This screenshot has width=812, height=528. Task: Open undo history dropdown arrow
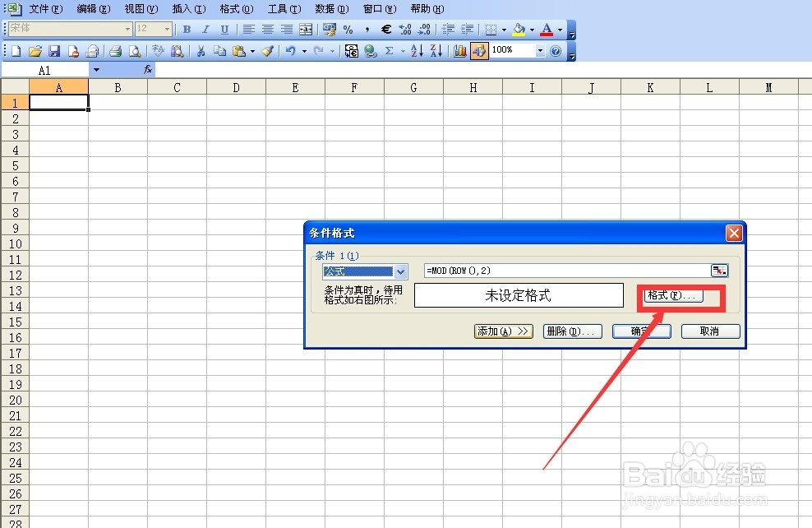tap(304, 51)
